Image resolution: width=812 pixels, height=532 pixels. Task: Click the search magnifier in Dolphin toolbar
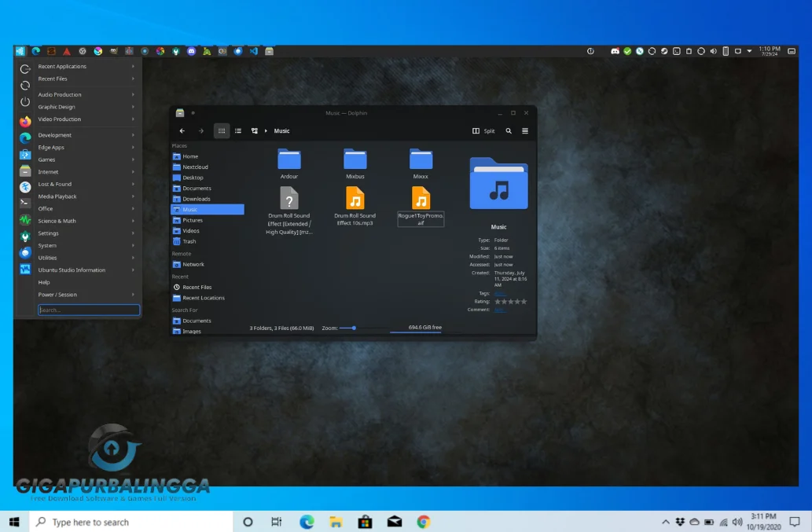[508, 131]
